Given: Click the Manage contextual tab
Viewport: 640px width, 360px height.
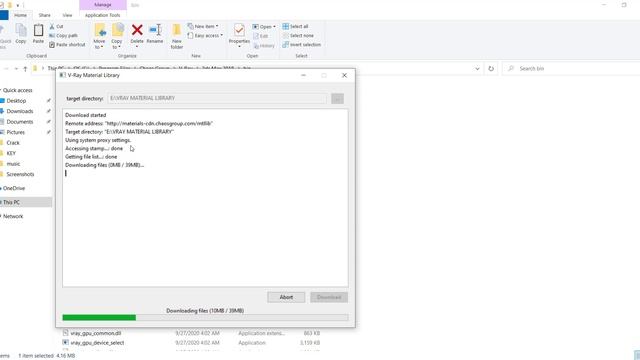Looking at the screenshot, I should 103,5.
